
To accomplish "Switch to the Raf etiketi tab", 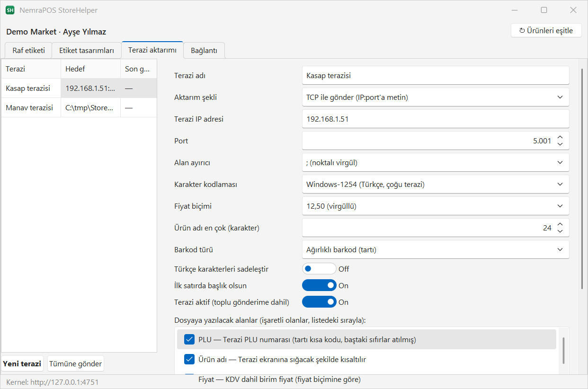I will coord(28,51).
